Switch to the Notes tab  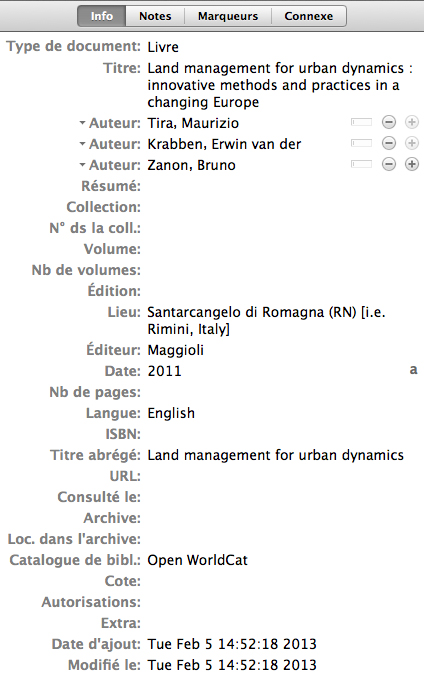tap(155, 16)
